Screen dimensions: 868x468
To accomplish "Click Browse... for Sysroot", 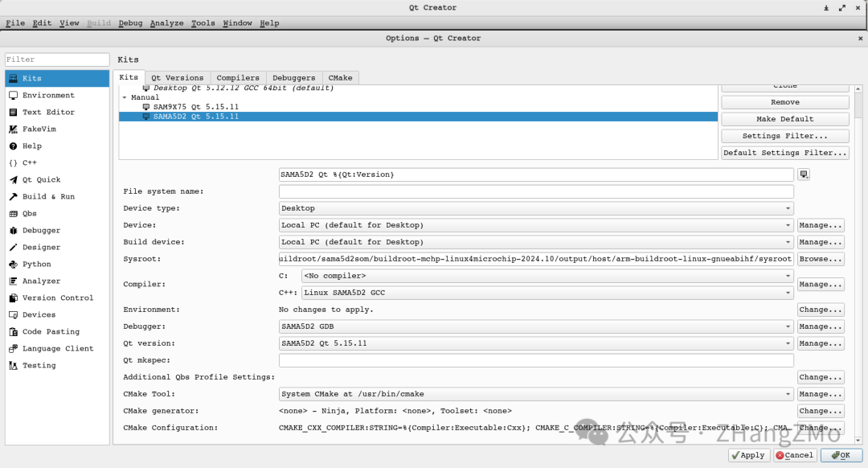I will pyautogui.click(x=821, y=259).
